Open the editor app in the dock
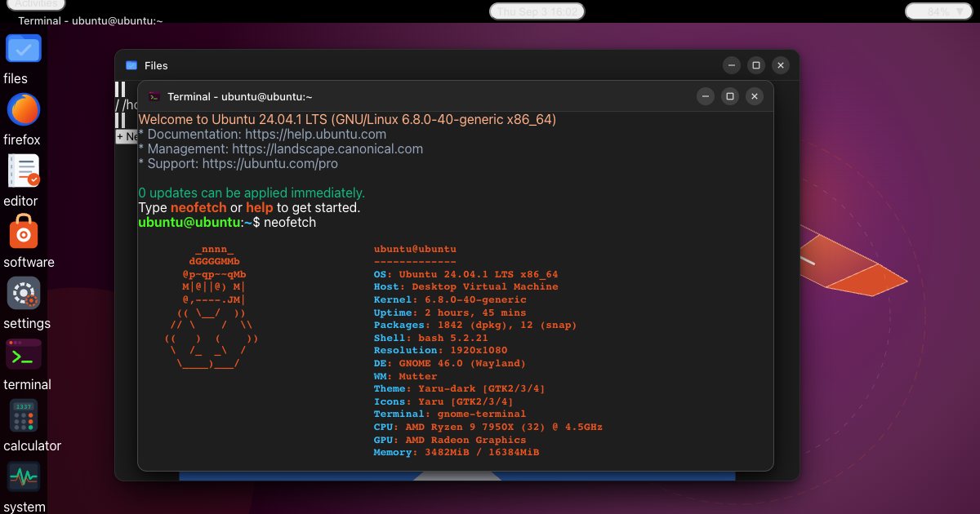 point(24,171)
